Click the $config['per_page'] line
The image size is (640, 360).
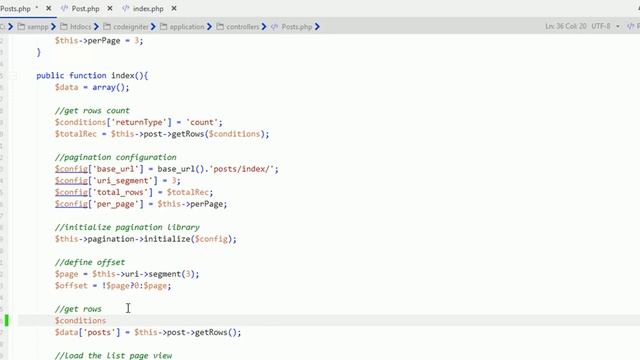pyautogui.click(x=141, y=204)
